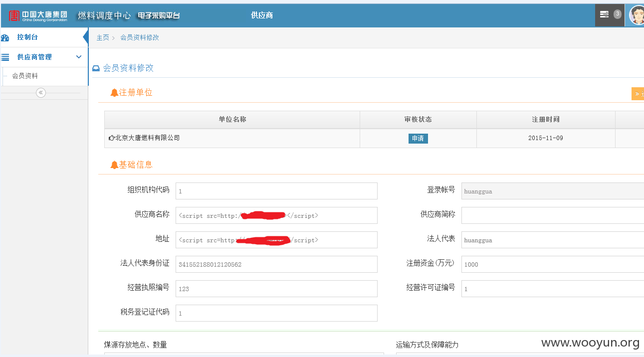Click the 注册单位 section heading
Viewport: 644px width, 357px height.
pos(136,93)
